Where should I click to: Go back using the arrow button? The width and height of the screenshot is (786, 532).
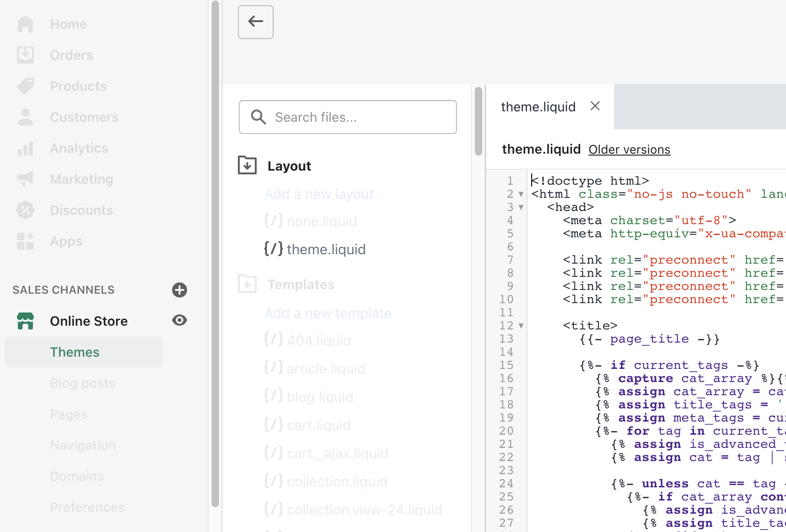pyautogui.click(x=256, y=22)
